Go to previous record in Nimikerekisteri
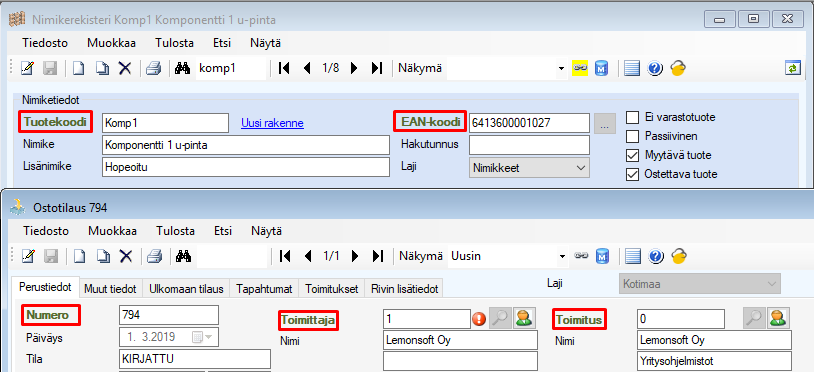The image size is (814, 372). tap(306, 68)
